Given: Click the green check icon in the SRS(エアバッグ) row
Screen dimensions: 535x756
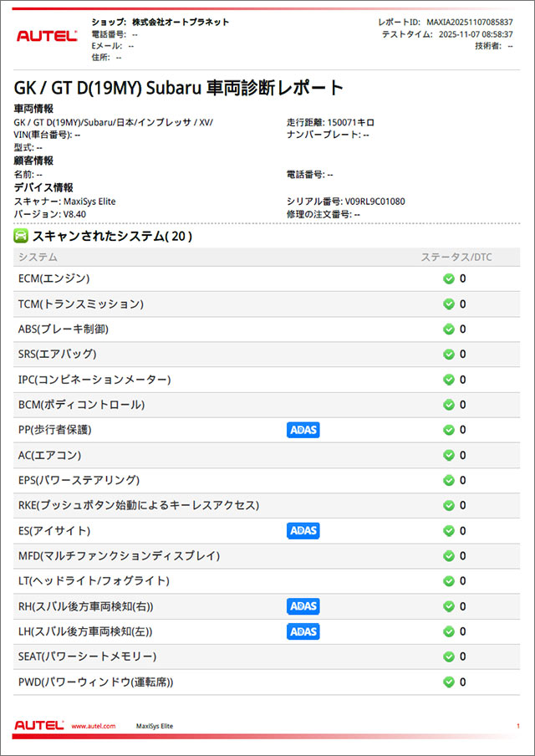Looking at the screenshot, I should point(449,355).
